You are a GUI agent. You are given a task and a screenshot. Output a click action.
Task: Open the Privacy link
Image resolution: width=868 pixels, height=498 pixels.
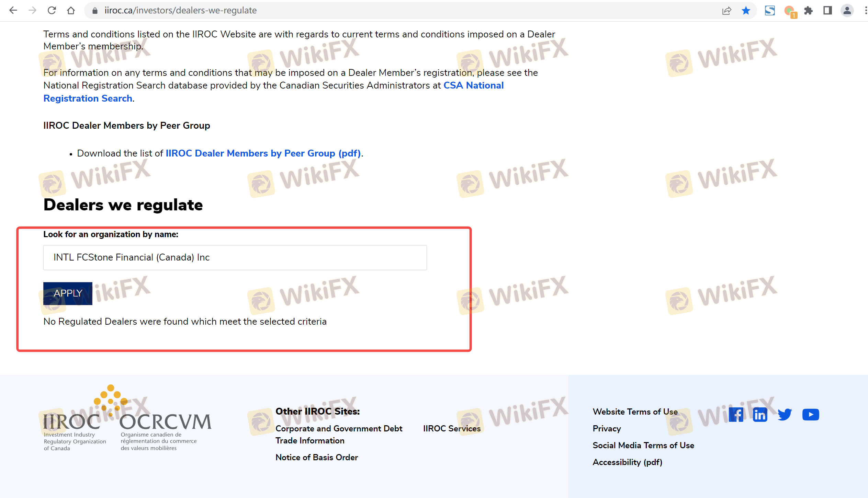click(x=607, y=429)
